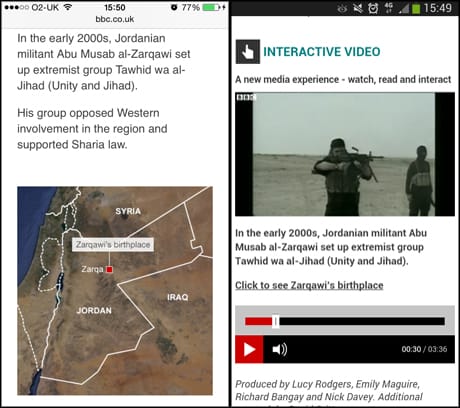Mute the video with the speaker icon
The width and height of the screenshot is (460, 408).
279,349
